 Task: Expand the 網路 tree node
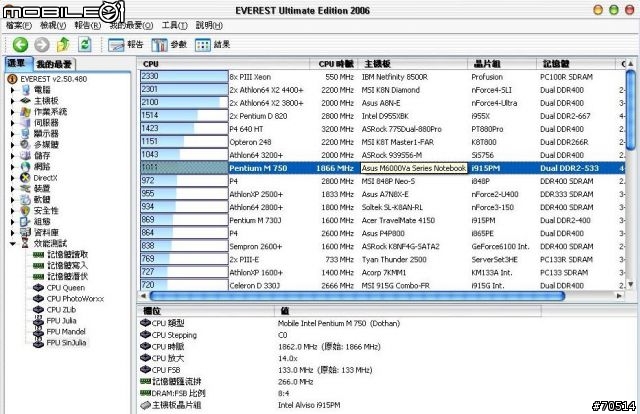point(12,167)
